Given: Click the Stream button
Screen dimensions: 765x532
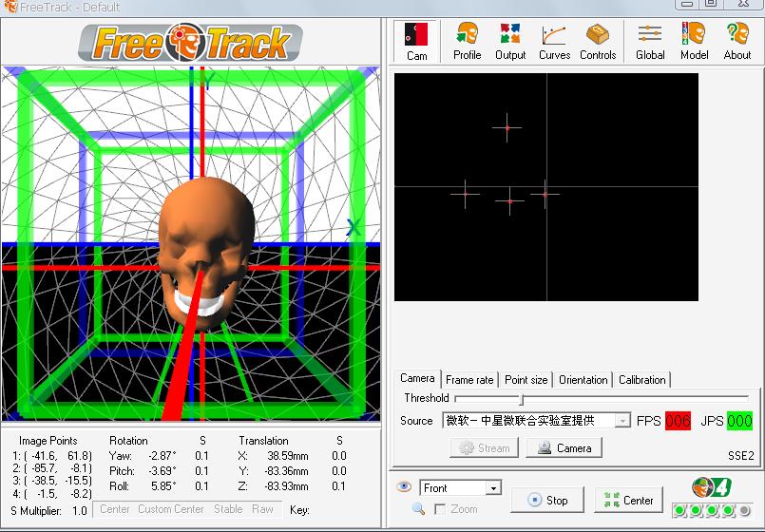Looking at the screenshot, I should (484, 447).
